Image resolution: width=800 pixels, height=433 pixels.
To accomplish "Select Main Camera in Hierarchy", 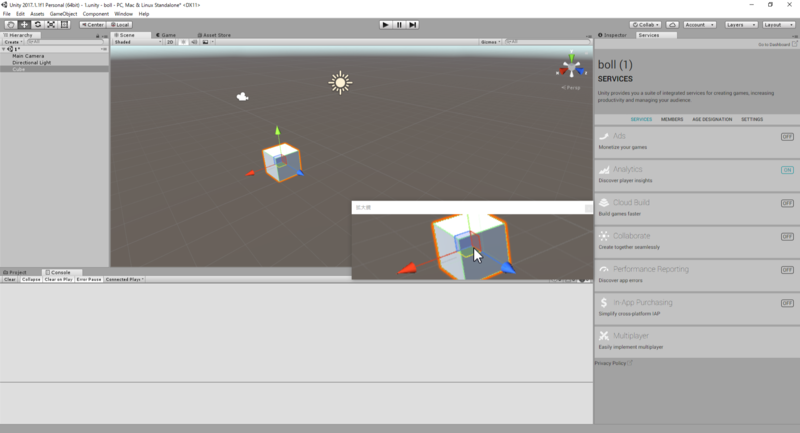I will [x=28, y=56].
